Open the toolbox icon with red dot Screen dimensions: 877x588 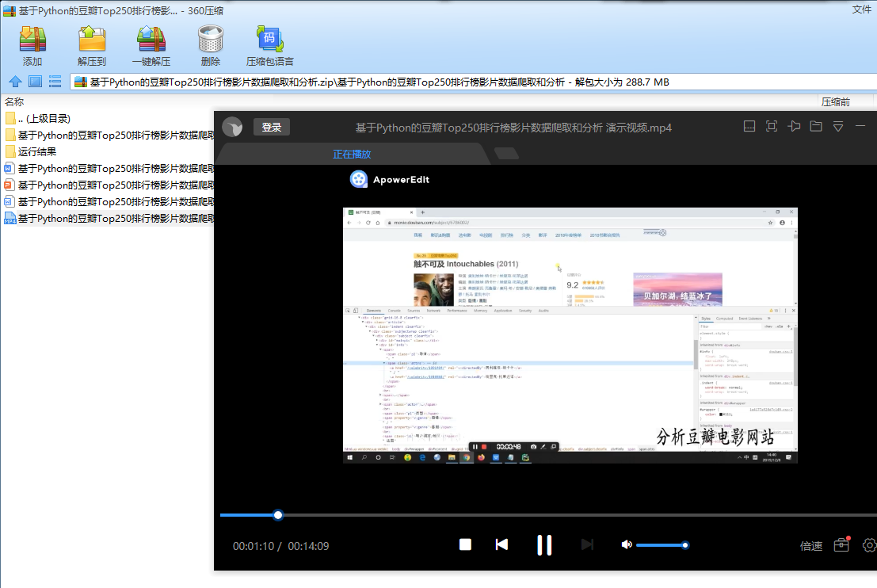[x=841, y=544]
